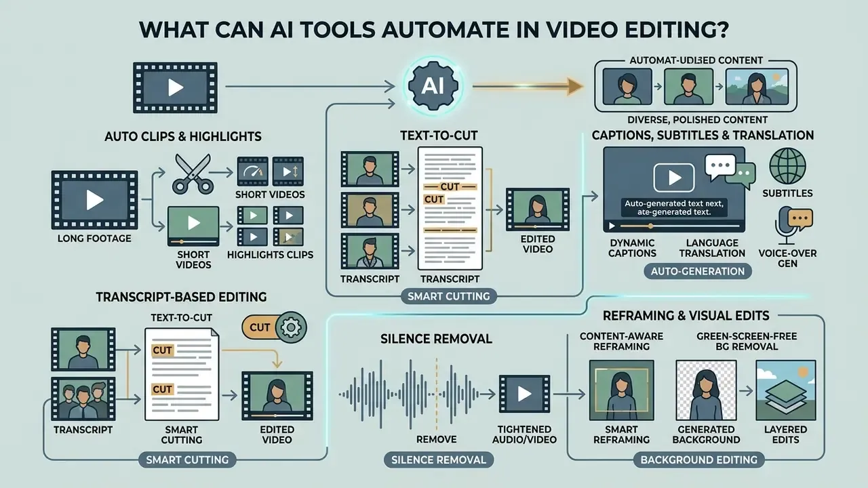Play the video in the captions player
Screen dimensions: 868x488
674,178
